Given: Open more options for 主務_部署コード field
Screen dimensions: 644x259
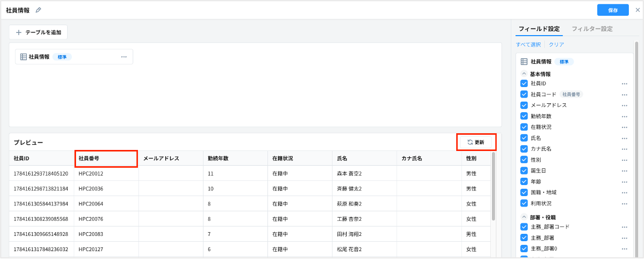Looking at the screenshot, I should pos(624,227).
